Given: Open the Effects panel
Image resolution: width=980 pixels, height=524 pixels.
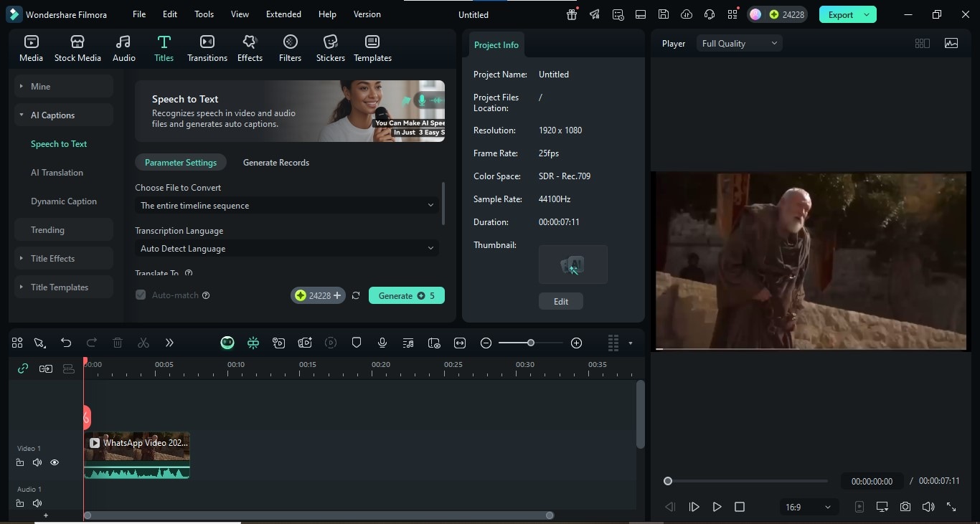Looking at the screenshot, I should [x=250, y=48].
